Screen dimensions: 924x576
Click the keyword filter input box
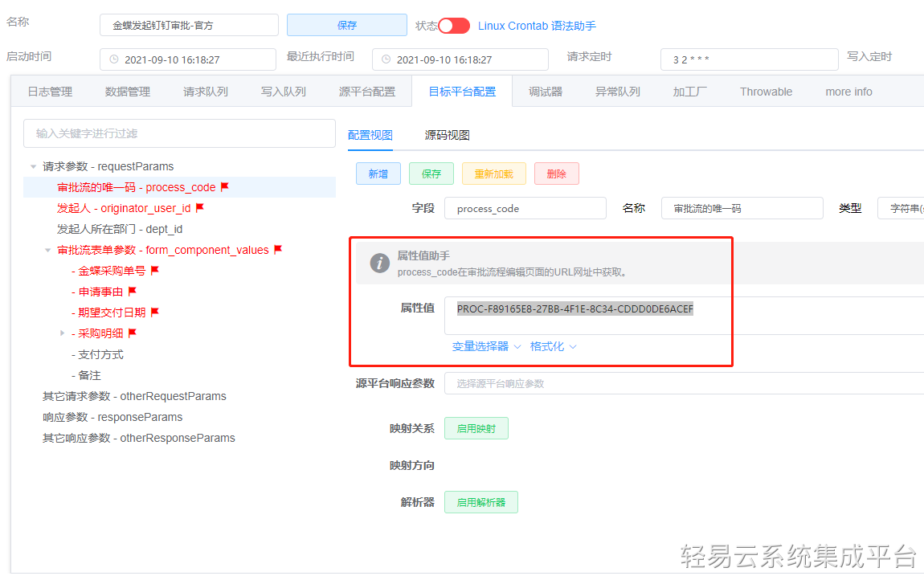178,133
